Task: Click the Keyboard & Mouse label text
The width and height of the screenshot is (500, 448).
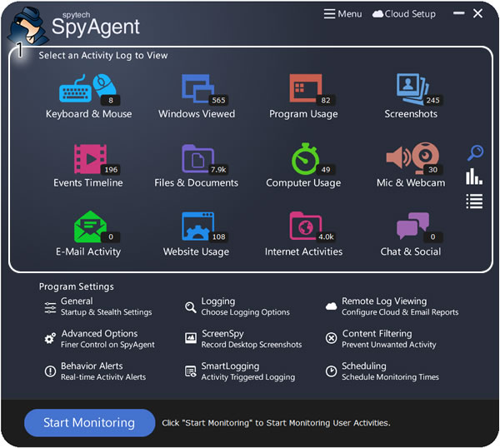Action: [x=88, y=114]
